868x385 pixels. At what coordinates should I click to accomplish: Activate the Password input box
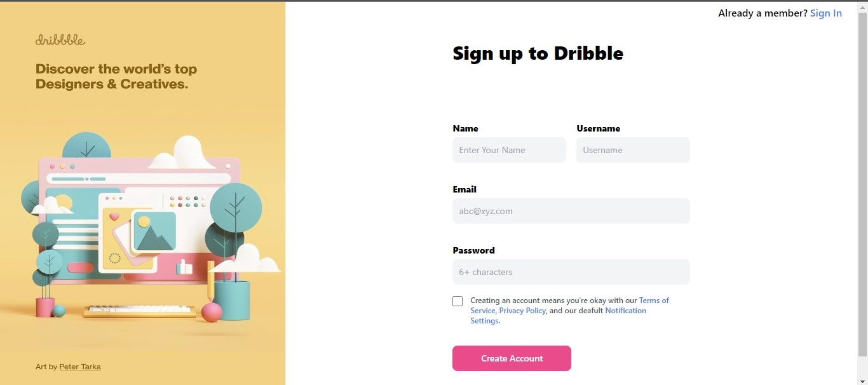[571, 272]
